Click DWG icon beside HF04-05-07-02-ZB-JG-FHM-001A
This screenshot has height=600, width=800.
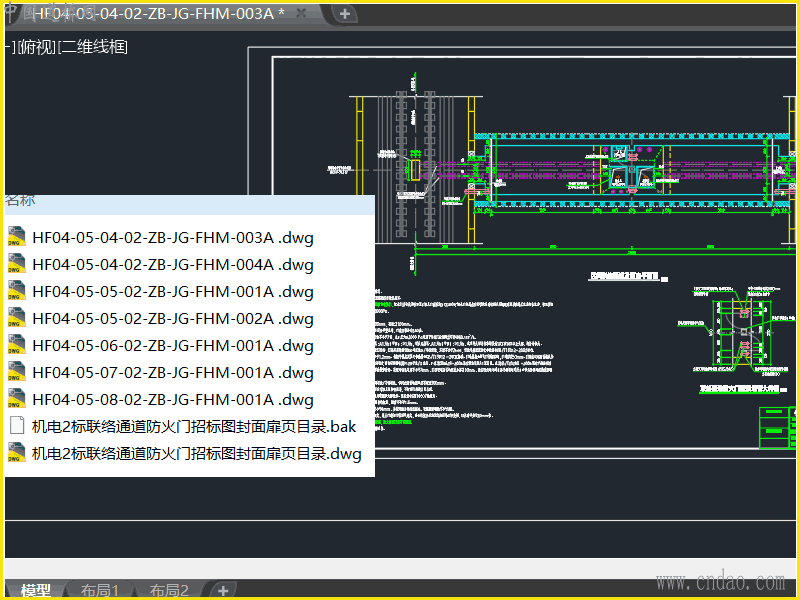point(17,373)
